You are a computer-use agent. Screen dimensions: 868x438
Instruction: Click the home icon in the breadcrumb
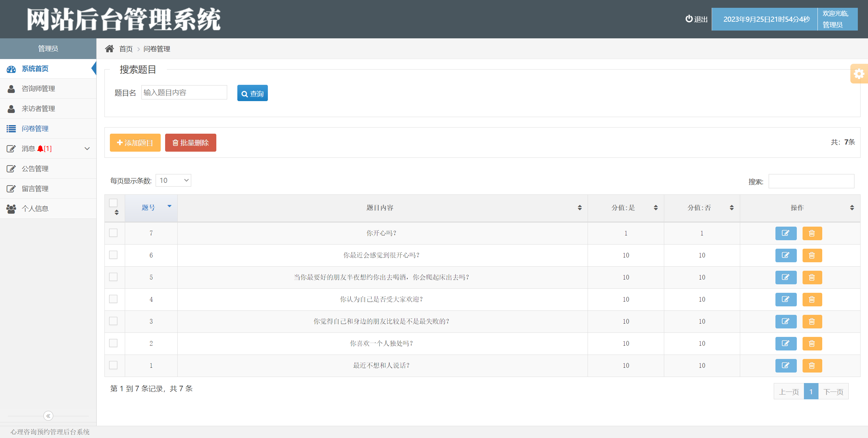point(109,49)
